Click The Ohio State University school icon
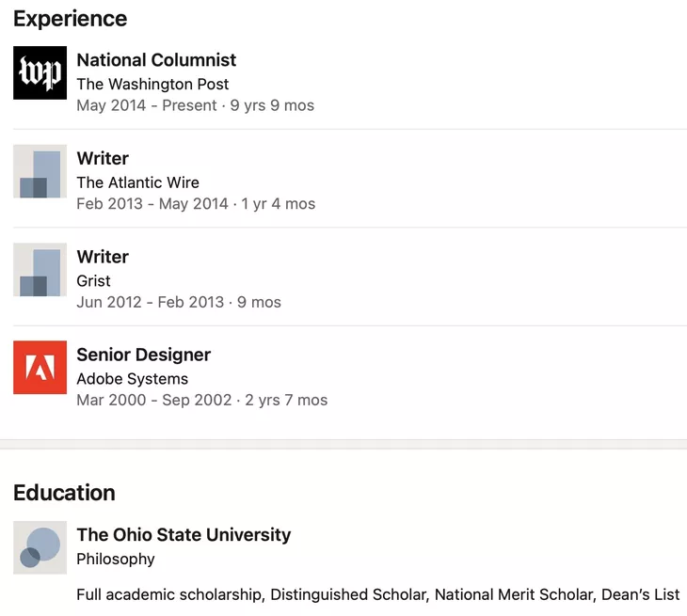Viewport: 687px width, 616px height. (x=40, y=547)
